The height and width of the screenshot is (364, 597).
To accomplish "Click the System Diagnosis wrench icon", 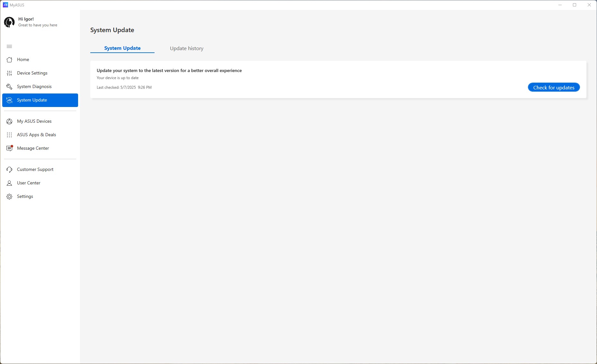I will pyautogui.click(x=9, y=87).
